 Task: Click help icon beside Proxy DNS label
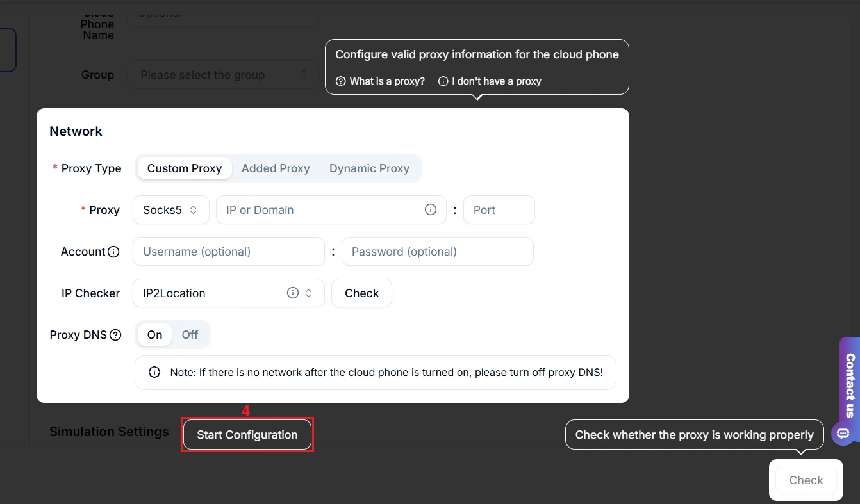point(115,335)
